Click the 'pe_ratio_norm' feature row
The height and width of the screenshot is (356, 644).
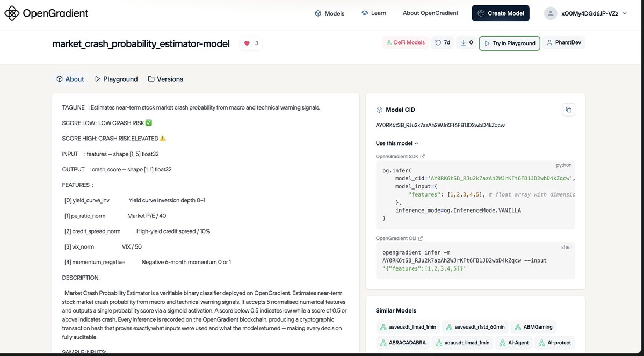click(115, 216)
